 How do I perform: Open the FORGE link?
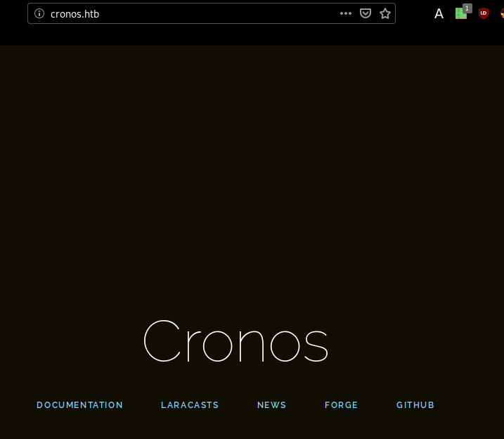pyautogui.click(x=341, y=405)
